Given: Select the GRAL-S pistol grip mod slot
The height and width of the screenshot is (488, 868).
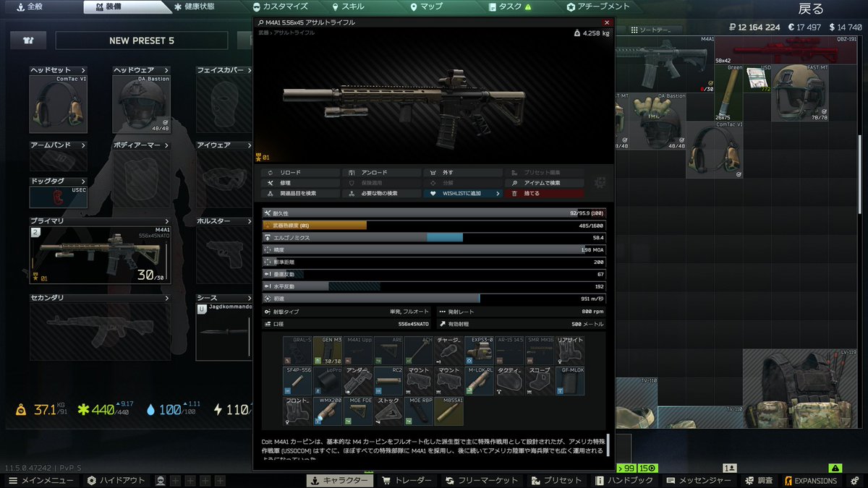Looking at the screenshot, I should (297, 350).
